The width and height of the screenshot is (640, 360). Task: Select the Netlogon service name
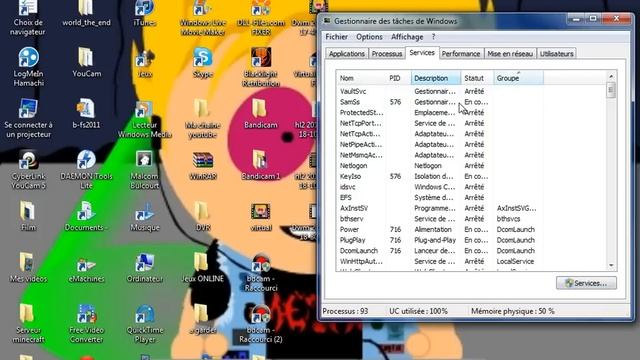click(x=353, y=166)
